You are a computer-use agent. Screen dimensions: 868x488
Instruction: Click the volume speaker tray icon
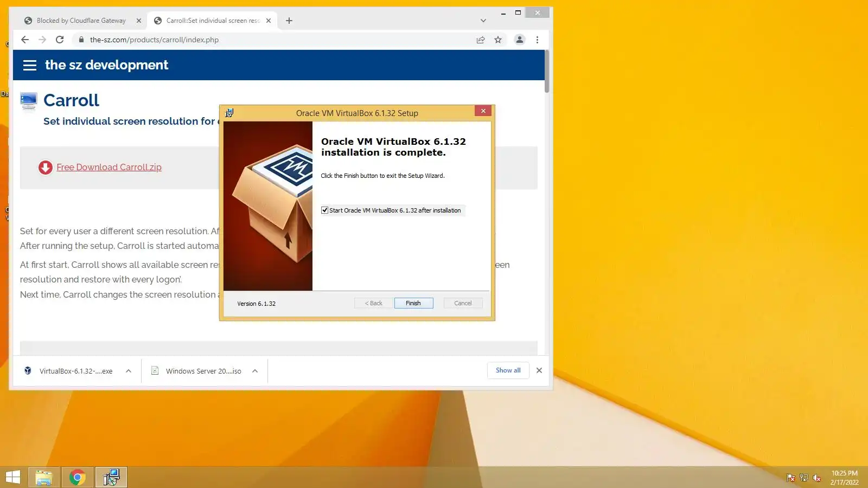(x=817, y=478)
